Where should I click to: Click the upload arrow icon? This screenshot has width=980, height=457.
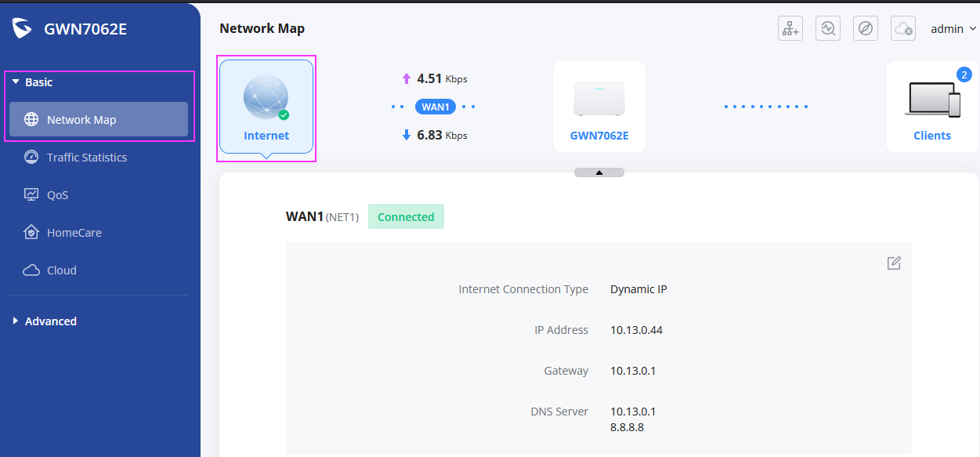pyautogui.click(x=406, y=78)
